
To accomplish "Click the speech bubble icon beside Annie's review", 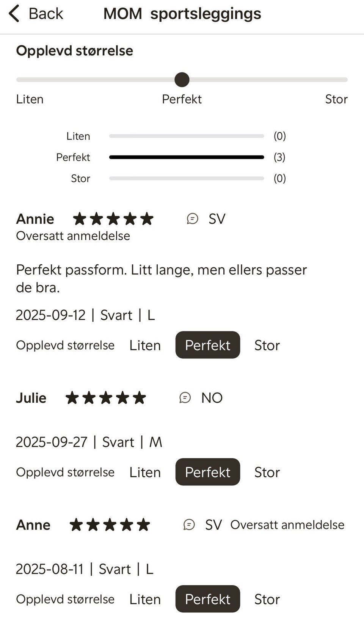I will point(193,219).
